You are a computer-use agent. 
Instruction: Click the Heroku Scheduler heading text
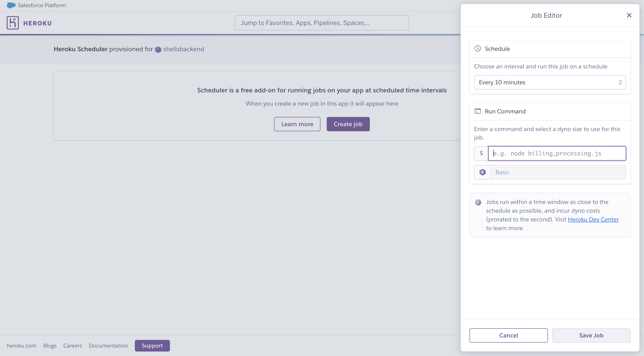[80, 49]
